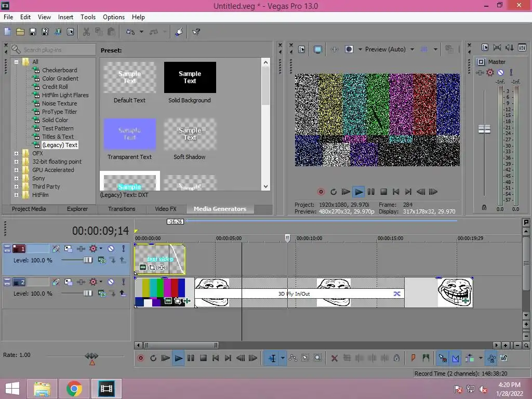Expand the Third Party folder
The width and height of the screenshot is (532, 399).
(x=16, y=187)
